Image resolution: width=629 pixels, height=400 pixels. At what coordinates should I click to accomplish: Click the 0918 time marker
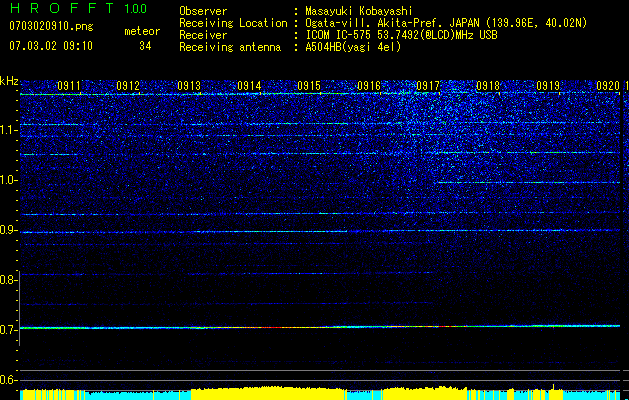[x=488, y=86]
